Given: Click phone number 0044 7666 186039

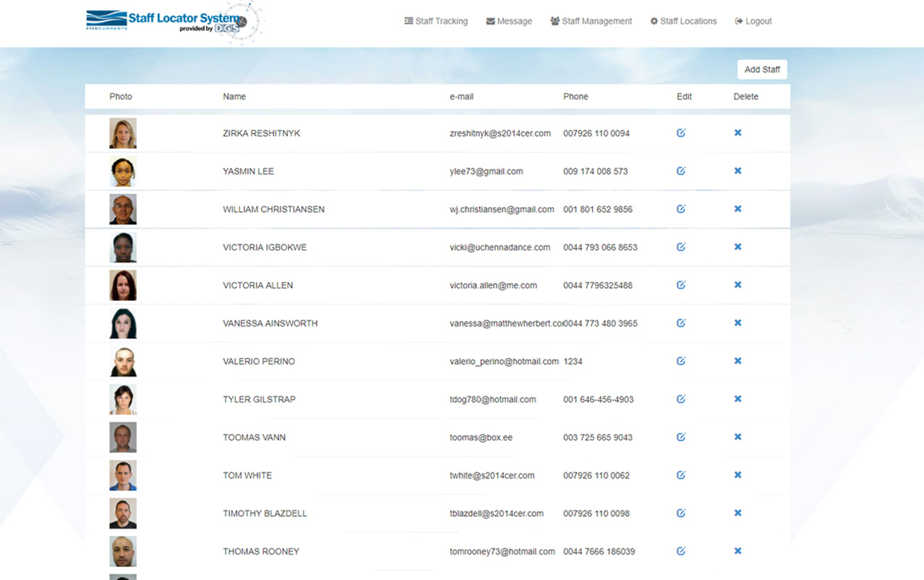Looking at the screenshot, I should (x=599, y=552).
